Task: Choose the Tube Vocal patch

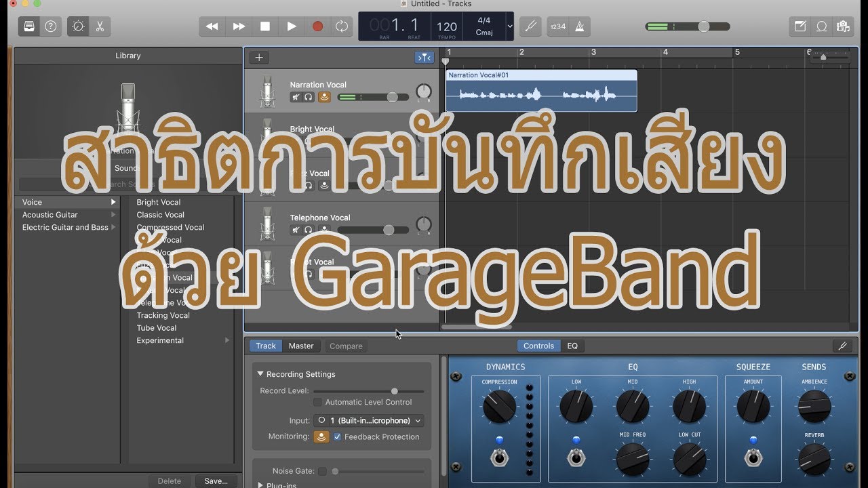Action: pyautogui.click(x=157, y=328)
